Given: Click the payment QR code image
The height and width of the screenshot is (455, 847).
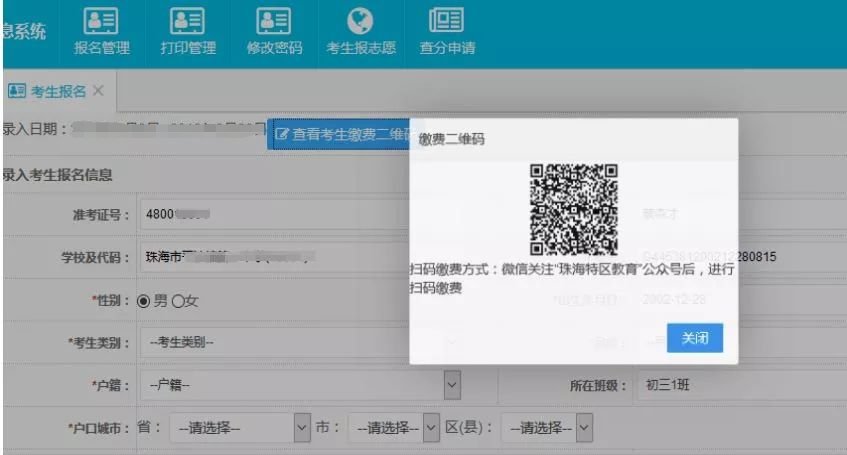Looking at the screenshot, I should (x=574, y=209).
